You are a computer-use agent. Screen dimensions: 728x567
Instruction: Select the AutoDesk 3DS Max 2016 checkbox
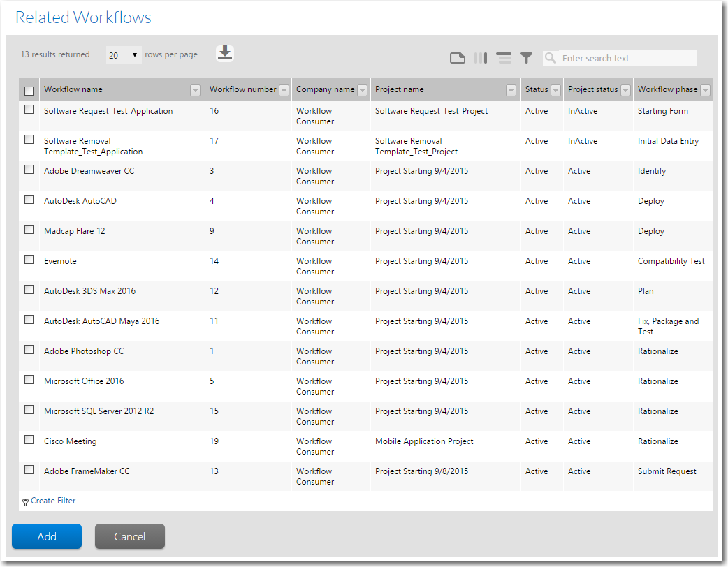click(29, 290)
